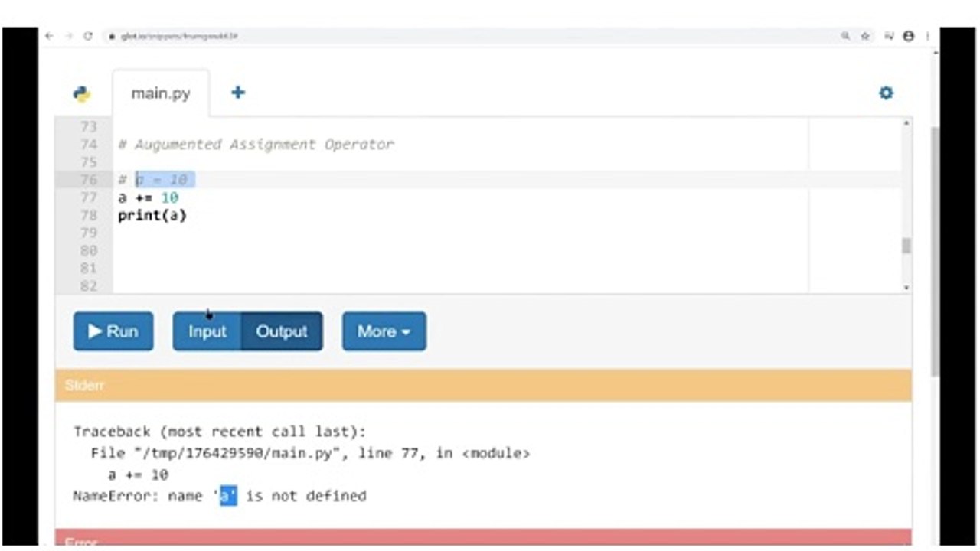Click line number 76 in the gutter

point(88,180)
